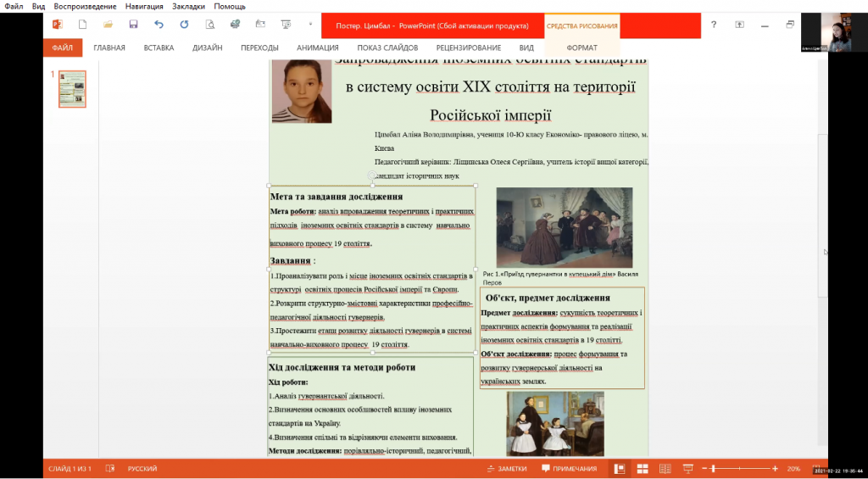This screenshot has height=479, width=868.
Task: Switch to Normal view icon
Action: [620, 469]
